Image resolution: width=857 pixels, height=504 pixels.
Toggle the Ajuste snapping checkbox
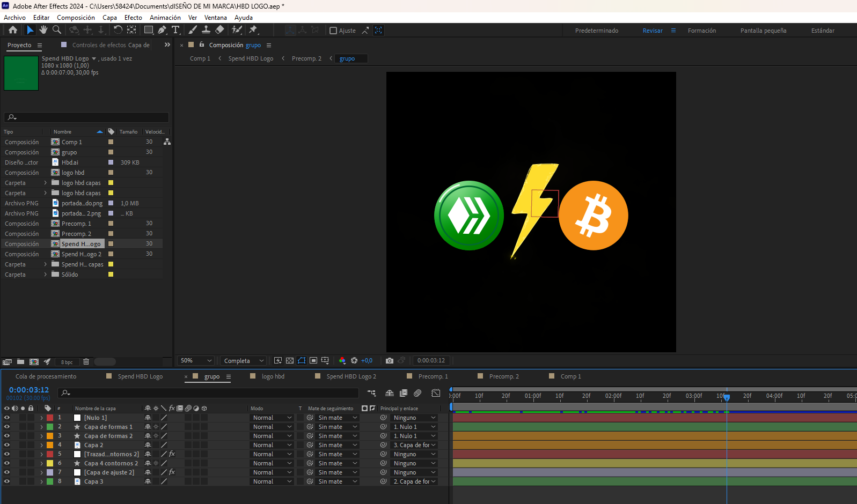[333, 31]
